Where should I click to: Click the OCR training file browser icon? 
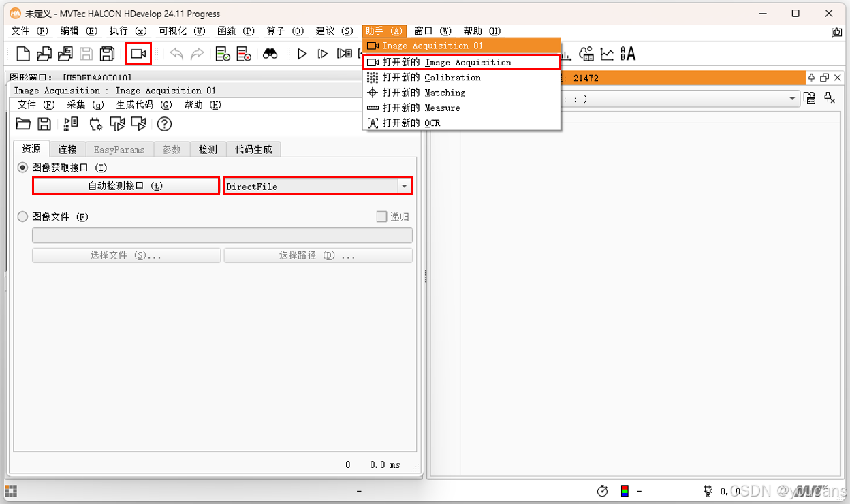click(x=628, y=54)
